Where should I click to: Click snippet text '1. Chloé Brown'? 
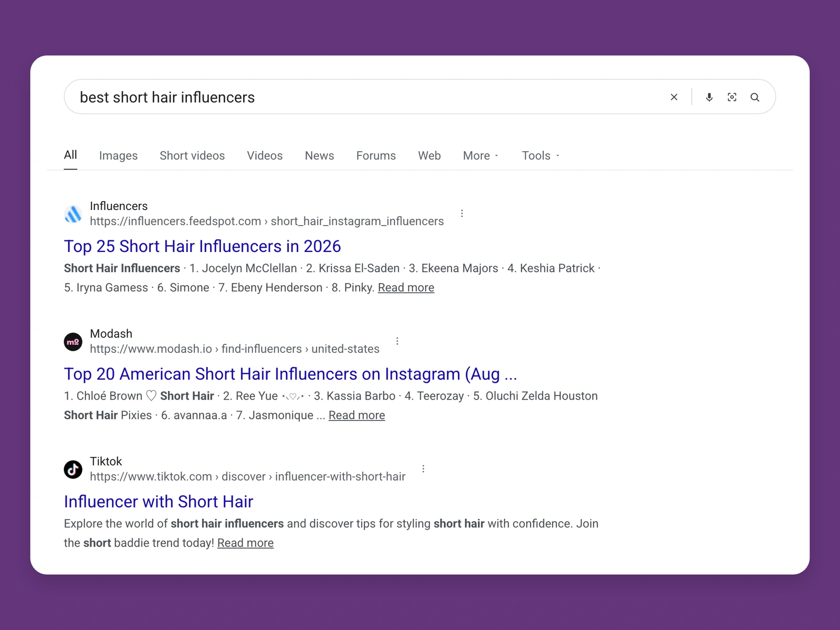tap(103, 396)
